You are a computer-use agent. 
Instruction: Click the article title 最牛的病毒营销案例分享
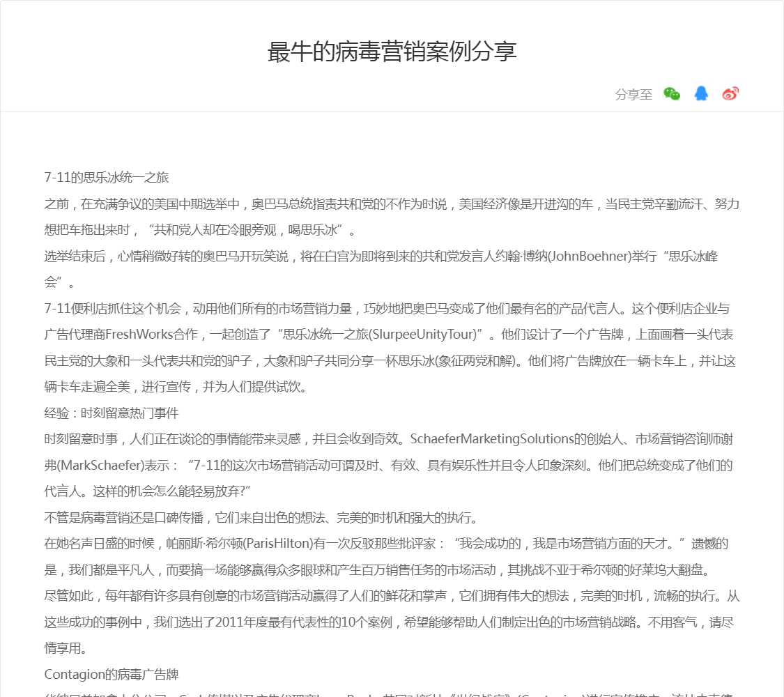[x=392, y=52]
